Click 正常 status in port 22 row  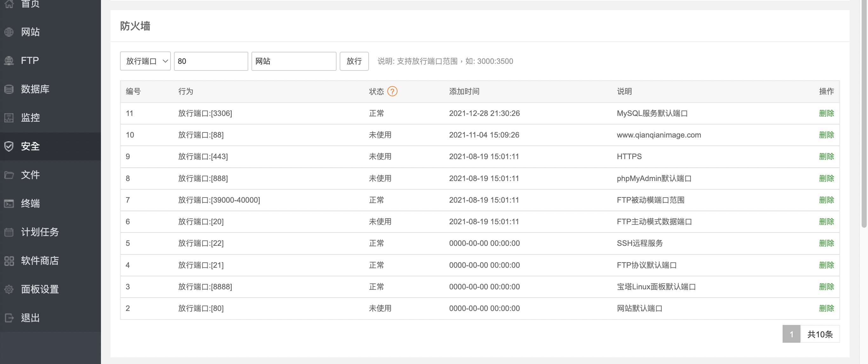[376, 243]
